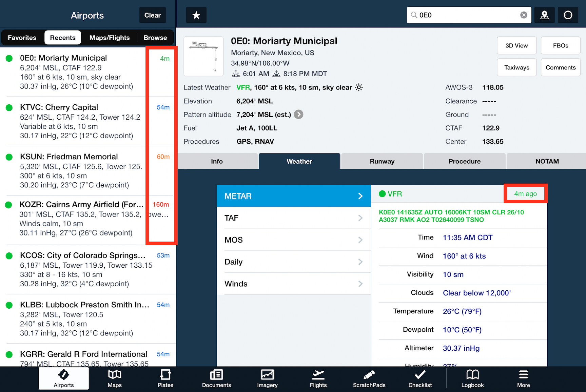Open Imagery from the bottom bar
This screenshot has height=392, width=586.
pyautogui.click(x=267, y=378)
